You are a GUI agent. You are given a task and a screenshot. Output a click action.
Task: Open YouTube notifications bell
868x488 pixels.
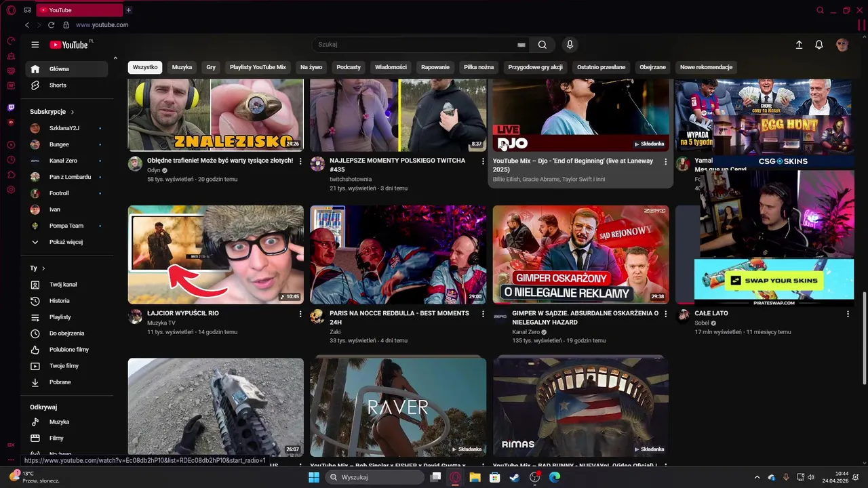click(x=819, y=45)
